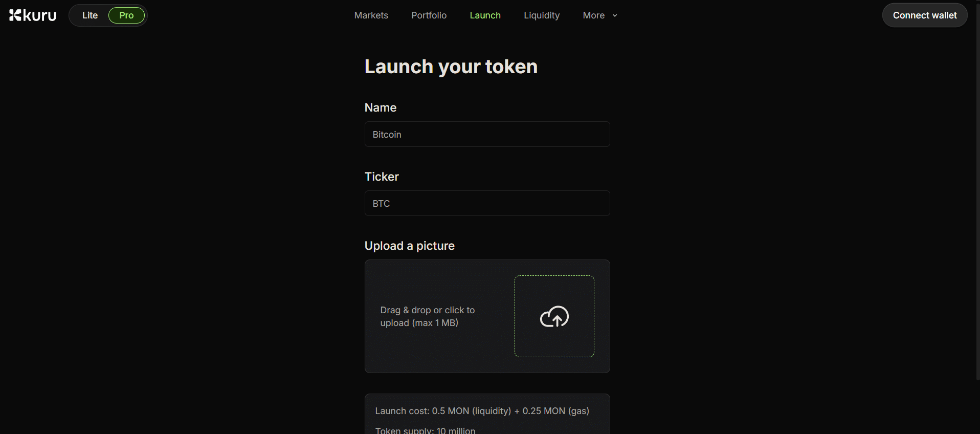Click the Upload a picture label
Image resolution: width=980 pixels, height=434 pixels.
[409, 246]
